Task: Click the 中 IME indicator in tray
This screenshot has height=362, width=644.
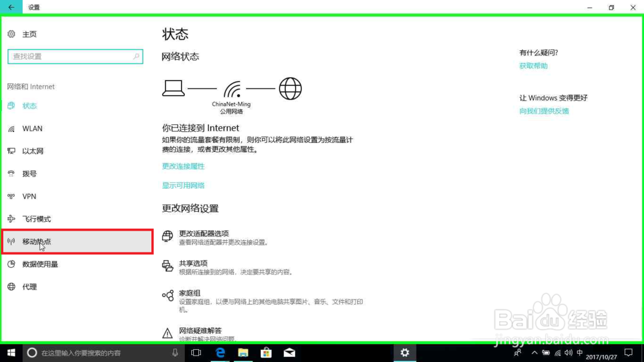Action: tap(580, 352)
